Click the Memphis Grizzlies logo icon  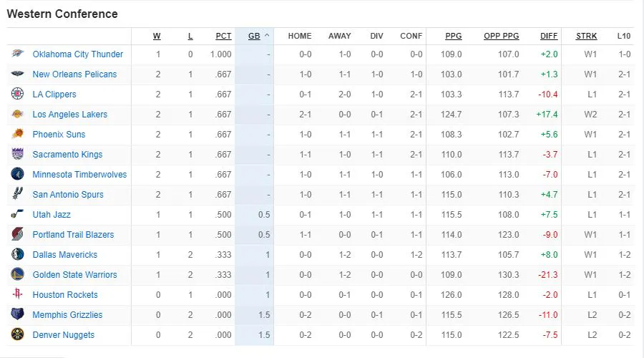[x=18, y=314]
